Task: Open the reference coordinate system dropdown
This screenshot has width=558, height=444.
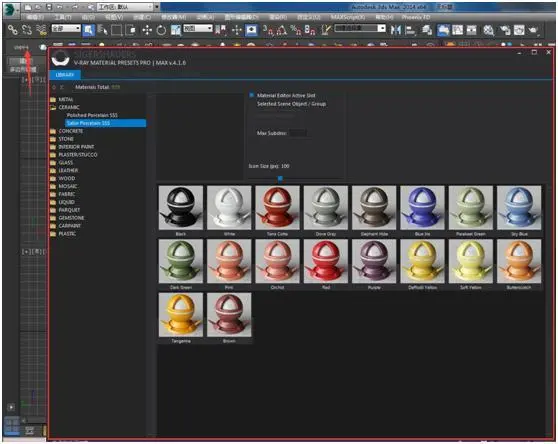Action: click(198, 28)
